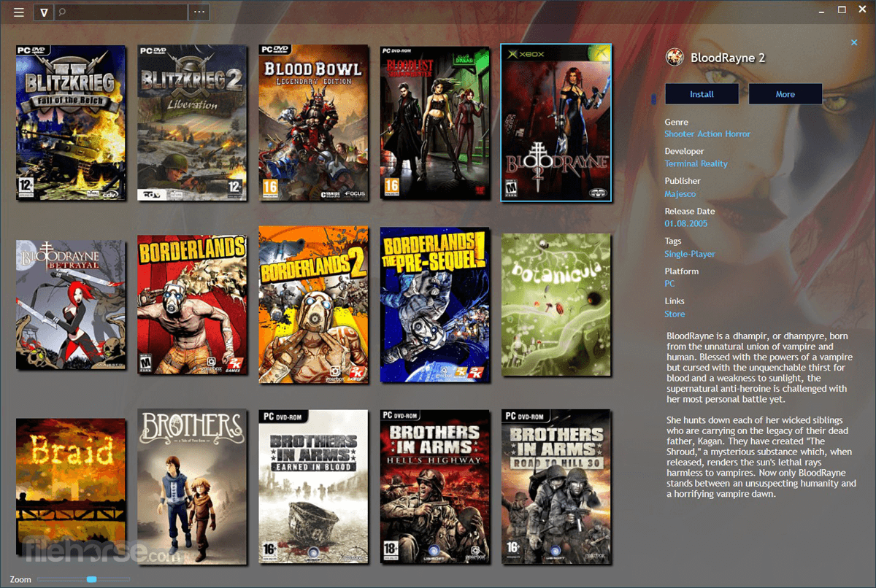Viewport: 876px width, 588px height.
Task: Open the hamburger main menu
Action: [x=19, y=12]
